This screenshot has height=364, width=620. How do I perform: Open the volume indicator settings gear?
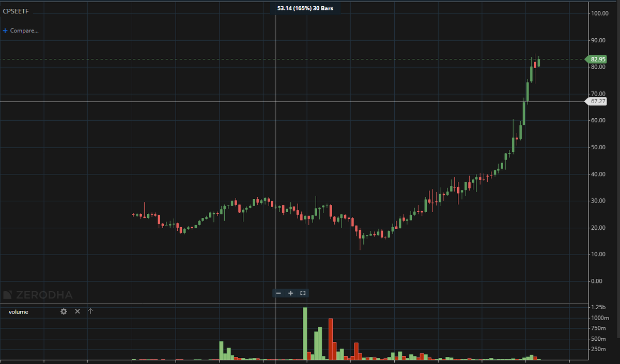pos(64,311)
